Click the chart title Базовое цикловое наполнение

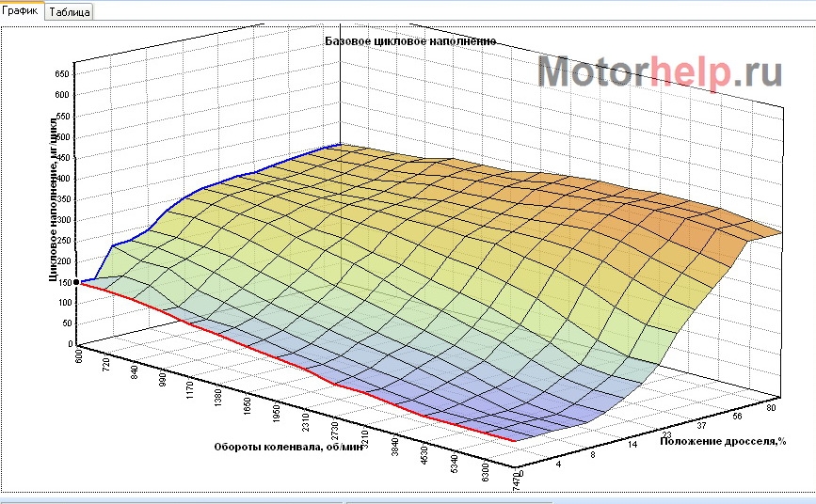coord(409,41)
